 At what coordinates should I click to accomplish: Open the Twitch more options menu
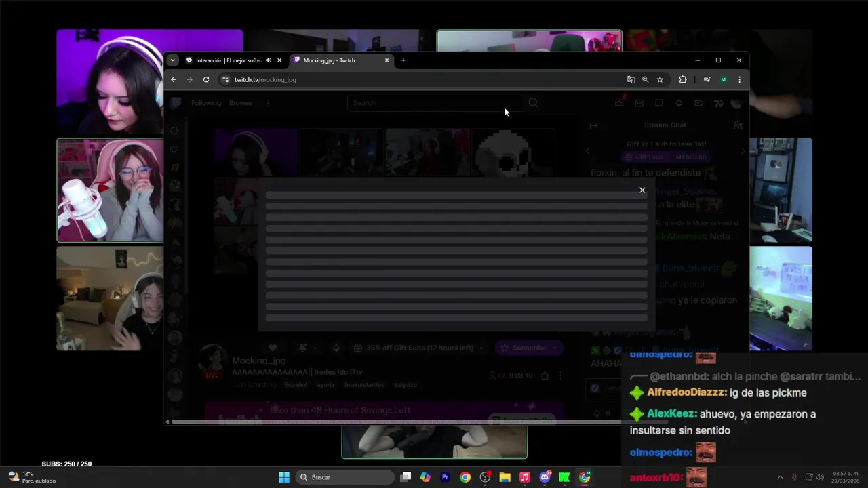click(x=268, y=103)
